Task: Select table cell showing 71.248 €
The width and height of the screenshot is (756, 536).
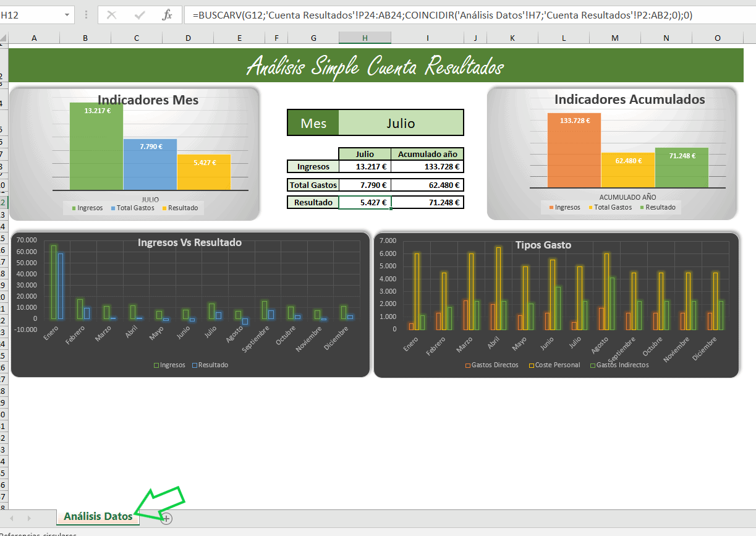Action: pos(427,202)
